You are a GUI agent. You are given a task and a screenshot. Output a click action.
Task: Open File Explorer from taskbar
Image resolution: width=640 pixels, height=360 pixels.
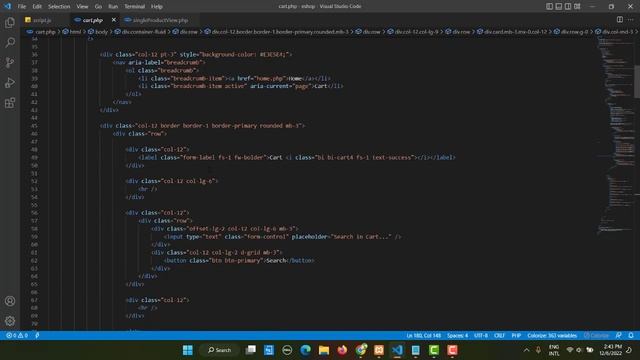[324, 350]
